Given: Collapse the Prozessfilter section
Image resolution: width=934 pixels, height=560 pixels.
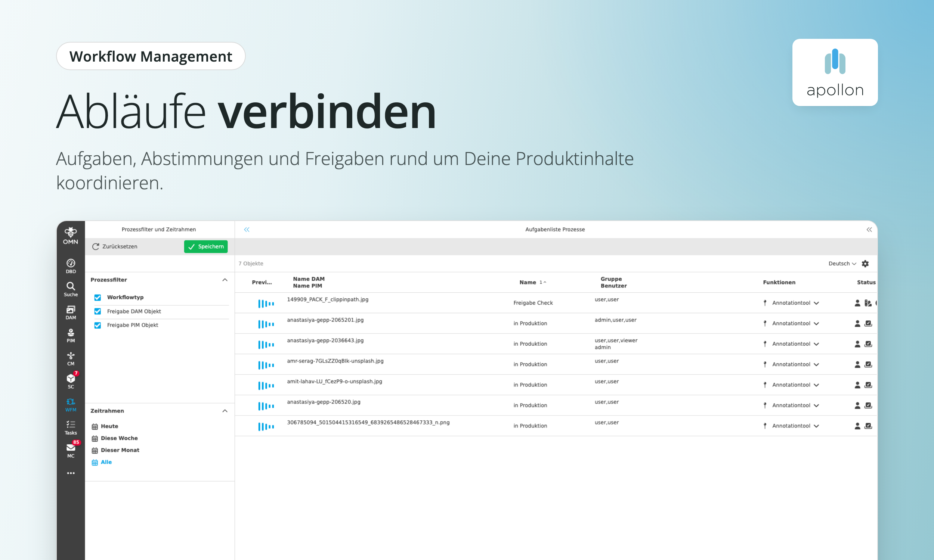Looking at the screenshot, I should click(225, 280).
